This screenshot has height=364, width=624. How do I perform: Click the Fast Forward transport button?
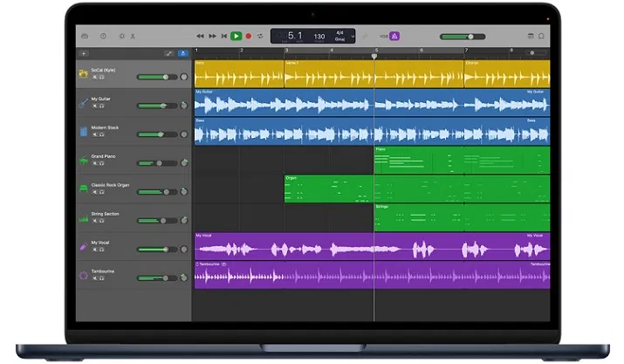[x=213, y=37]
